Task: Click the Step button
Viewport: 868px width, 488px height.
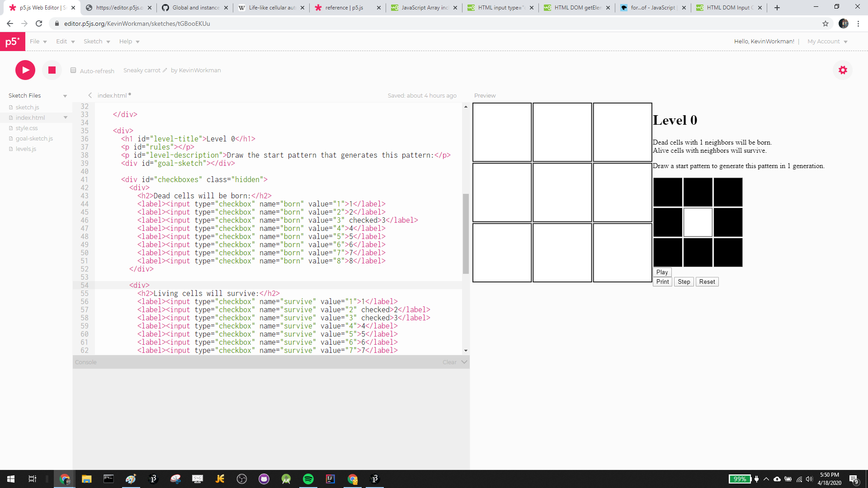Action: (x=684, y=282)
